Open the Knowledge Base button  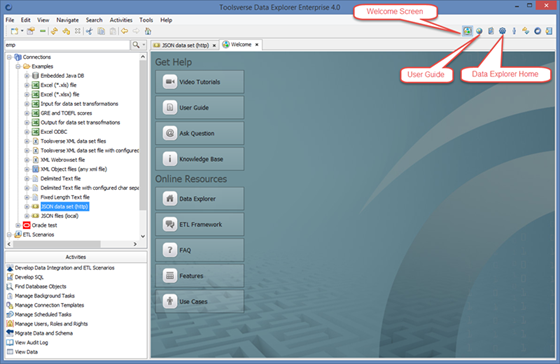point(200,159)
